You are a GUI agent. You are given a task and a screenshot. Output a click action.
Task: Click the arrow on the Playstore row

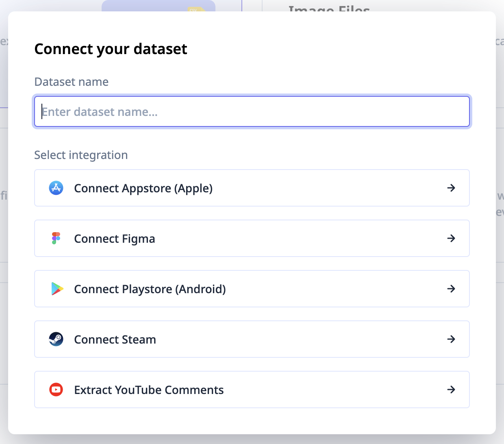451,289
